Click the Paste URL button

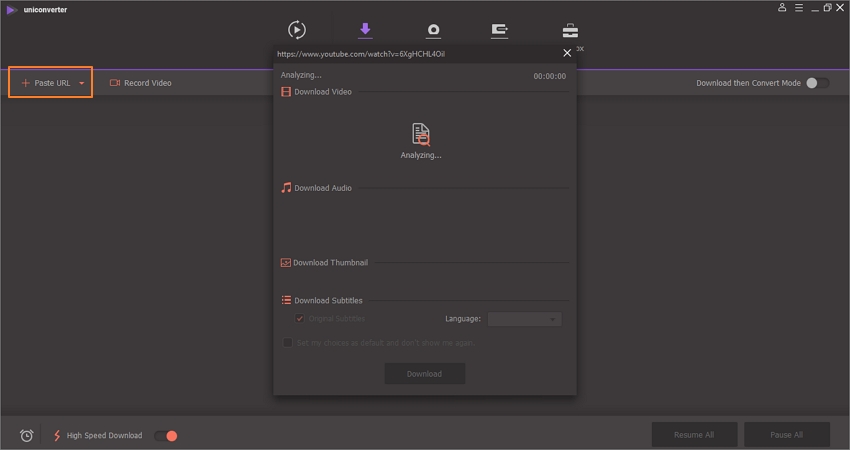(x=50, y=82)
